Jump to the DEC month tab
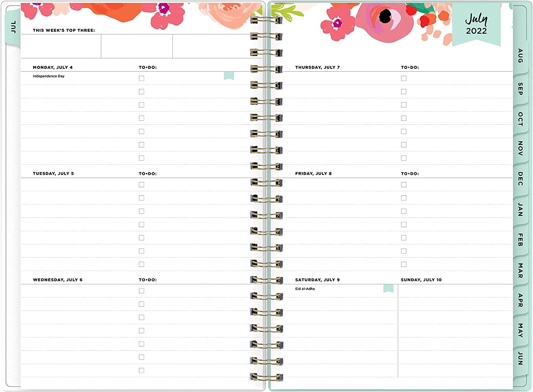The width and height of the screenshot is (533, 392). tap(520, 179)
